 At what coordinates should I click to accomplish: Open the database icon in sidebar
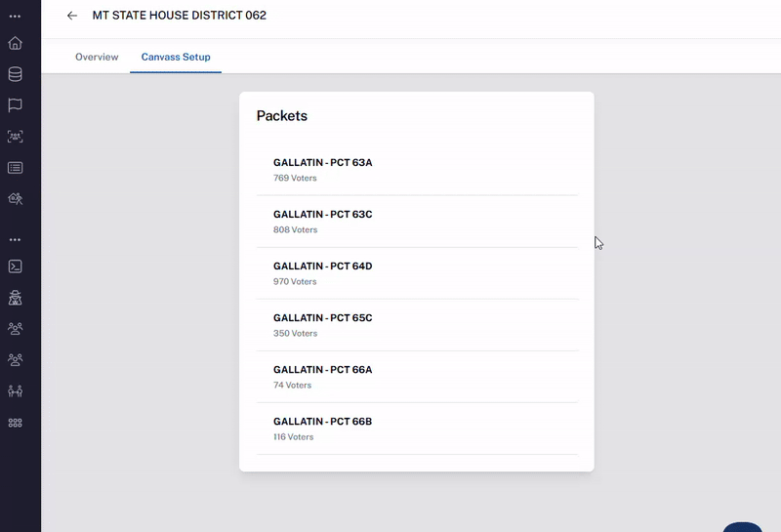pos(15,74)
